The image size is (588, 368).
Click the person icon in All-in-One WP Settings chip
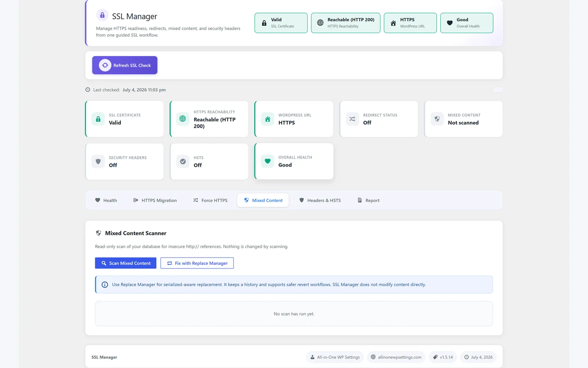[312, 357]
